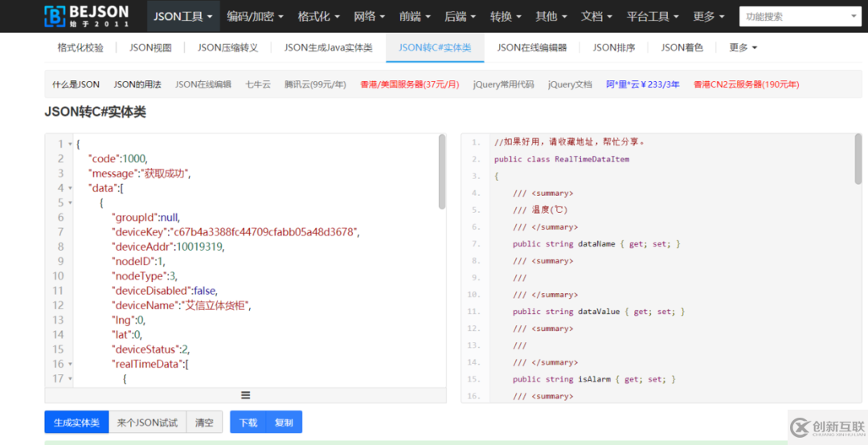Click the 生成实体类 button
The height and width of the screenshot is (445, 868).
(76, 423)
